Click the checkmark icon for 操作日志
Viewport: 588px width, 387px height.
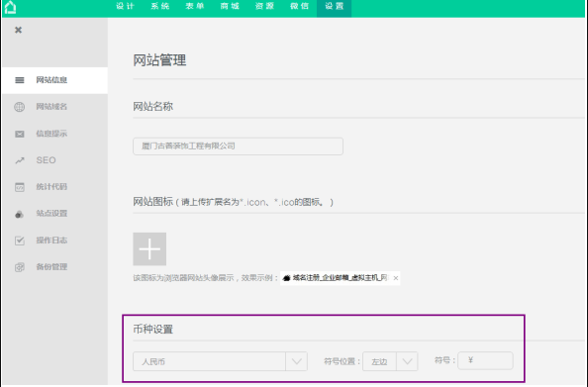coord(20,241)
